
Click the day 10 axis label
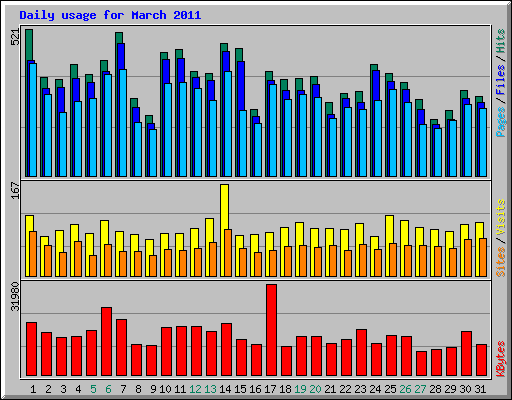pyautogui.click(x=165, y=389)
